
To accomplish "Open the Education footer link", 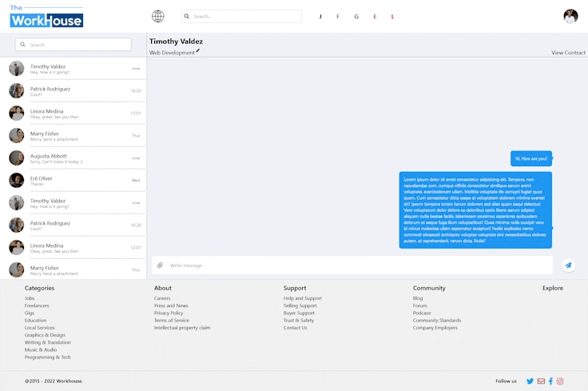I will click(x=36, y=320).
